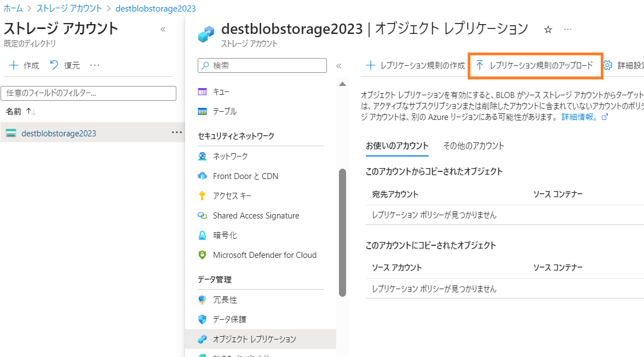Image resolution: width=644 pixels, height=357 pixels.
Task: Click the 検索 menu search field
Action: click(262, 65)
